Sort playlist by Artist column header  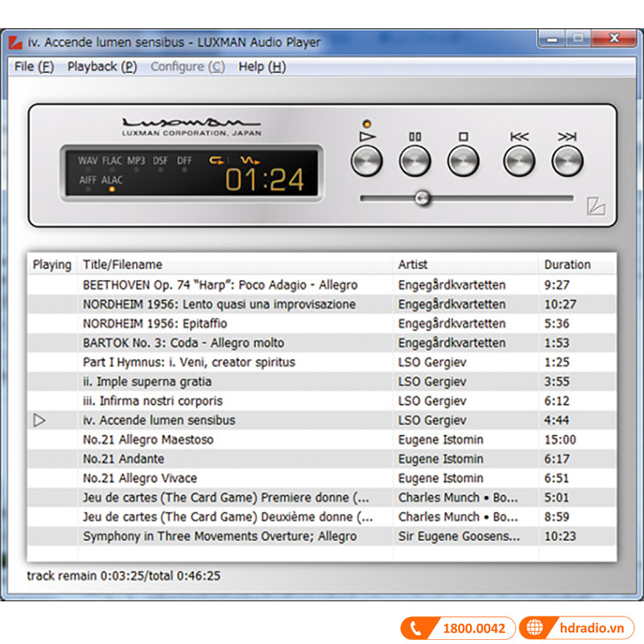413,265
